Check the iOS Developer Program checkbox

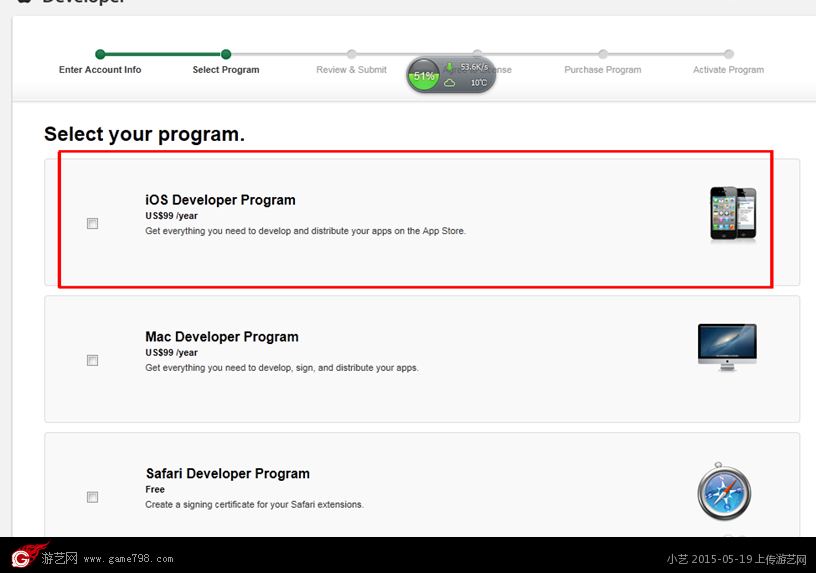click(93, 223)
